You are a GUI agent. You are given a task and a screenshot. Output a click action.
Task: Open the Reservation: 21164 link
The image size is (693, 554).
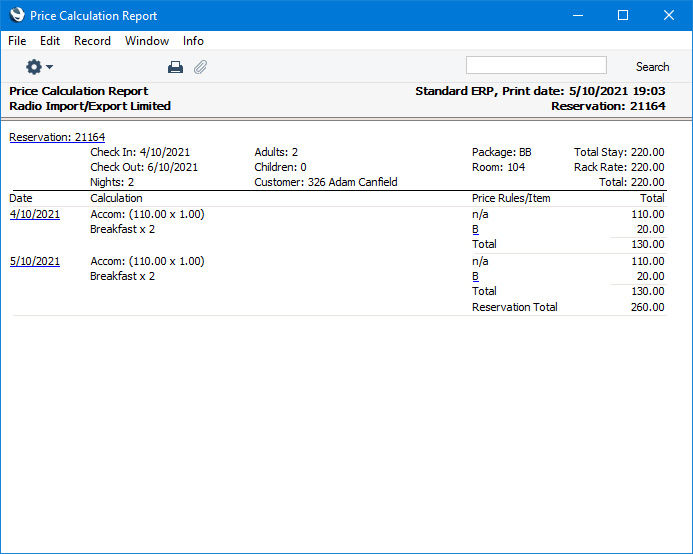(57, 137)
